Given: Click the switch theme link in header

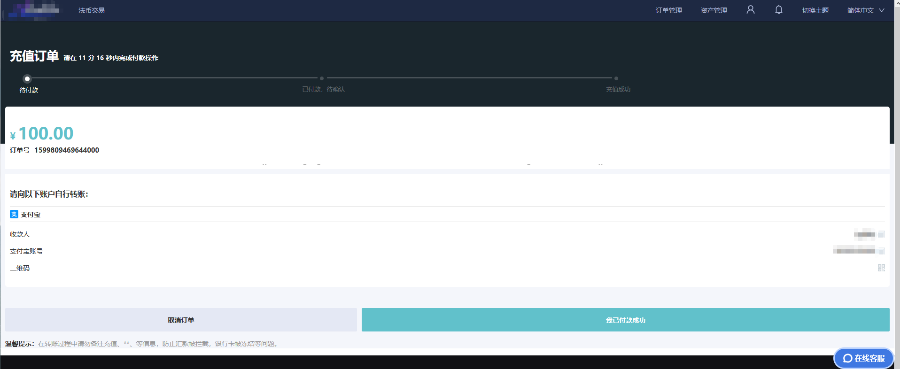Looking at the screenshot, I should tap(815, 10).
